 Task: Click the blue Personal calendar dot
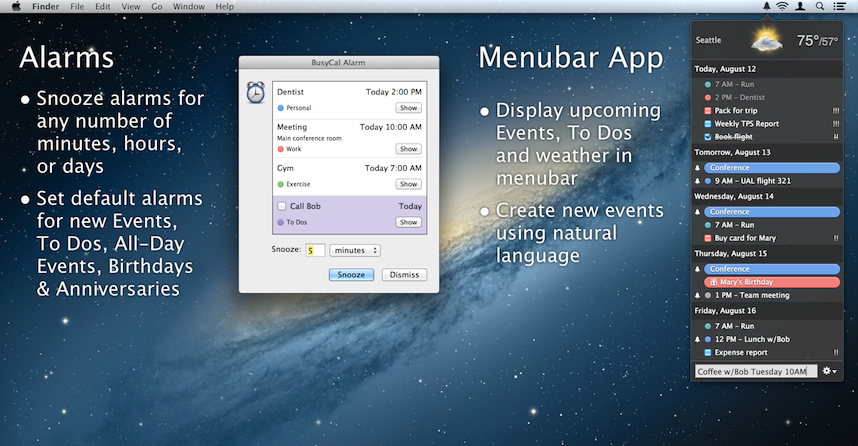(x=281, y=108)
